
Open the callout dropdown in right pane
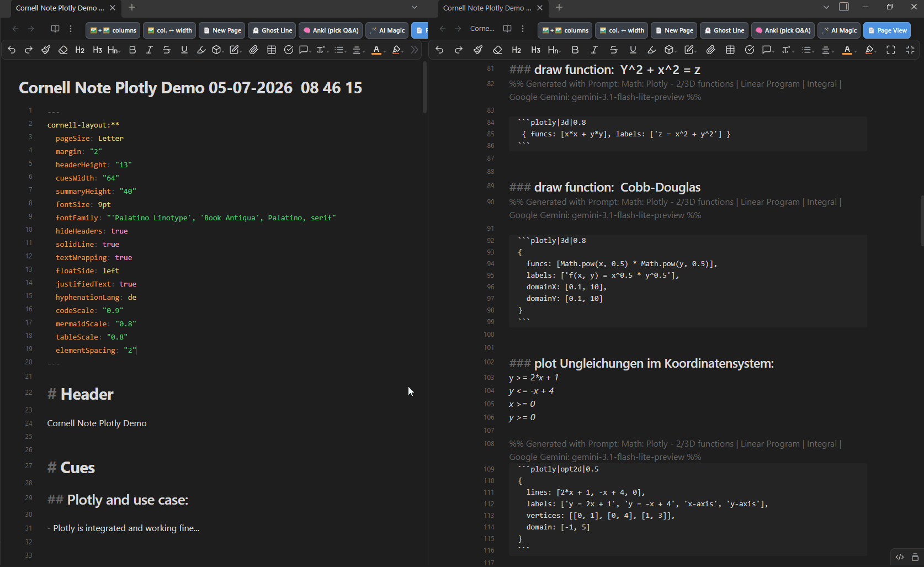(x=767, y=50)
